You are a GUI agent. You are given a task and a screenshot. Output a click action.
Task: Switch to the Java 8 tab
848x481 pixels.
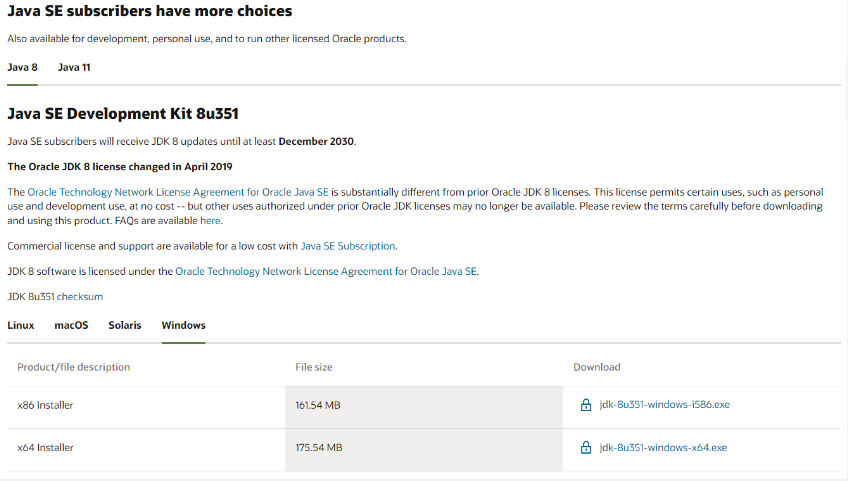pyautogui.click(x=22, y=68)
